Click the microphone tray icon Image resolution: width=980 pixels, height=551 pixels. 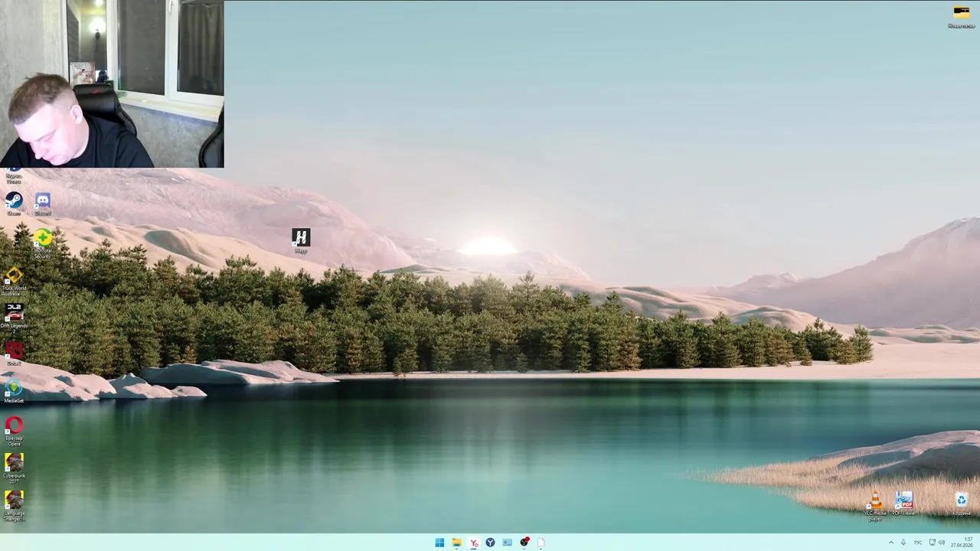[903, 543]
